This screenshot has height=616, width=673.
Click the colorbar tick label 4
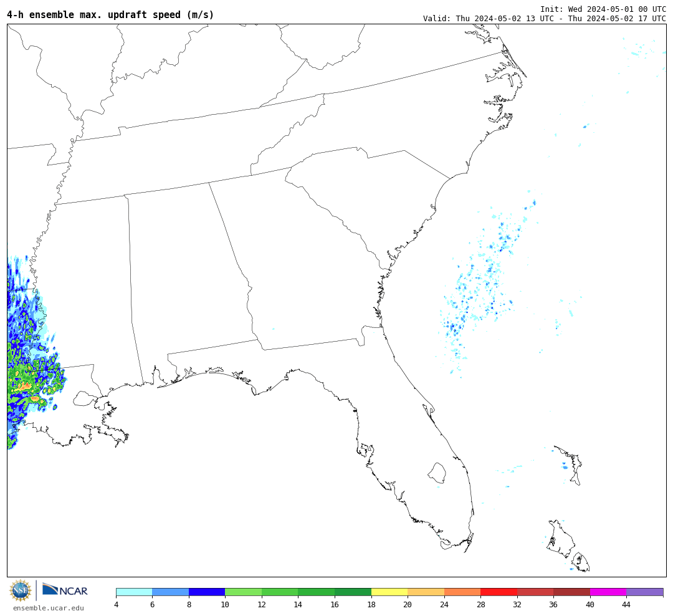116,605
